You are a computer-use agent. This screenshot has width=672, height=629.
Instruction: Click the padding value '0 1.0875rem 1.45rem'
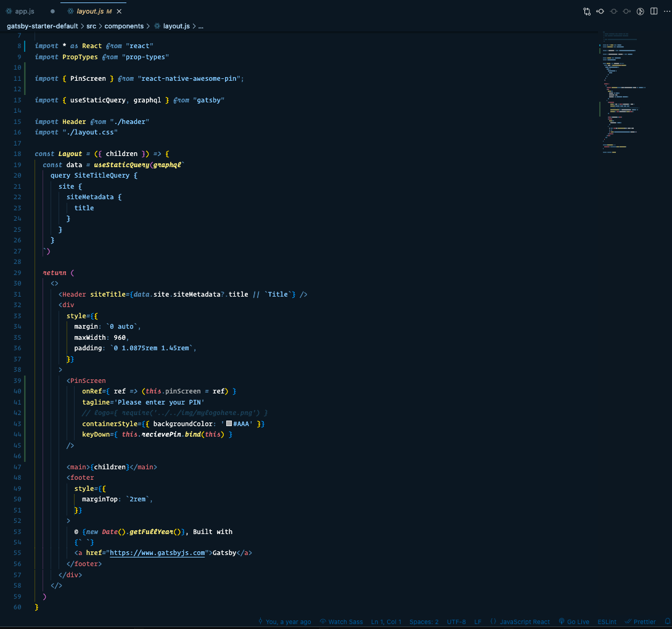point(151,348)
